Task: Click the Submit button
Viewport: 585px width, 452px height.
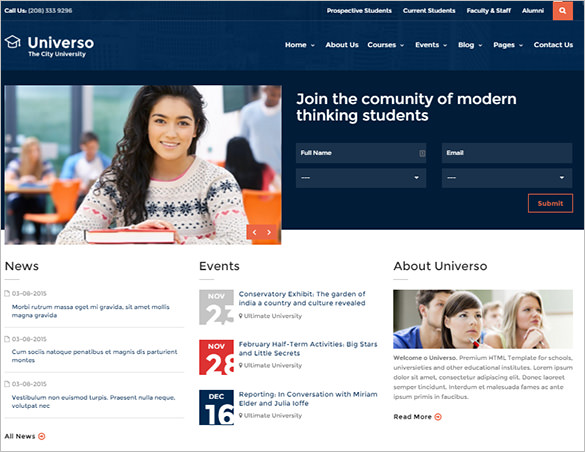Action: (x=550, y=203)
